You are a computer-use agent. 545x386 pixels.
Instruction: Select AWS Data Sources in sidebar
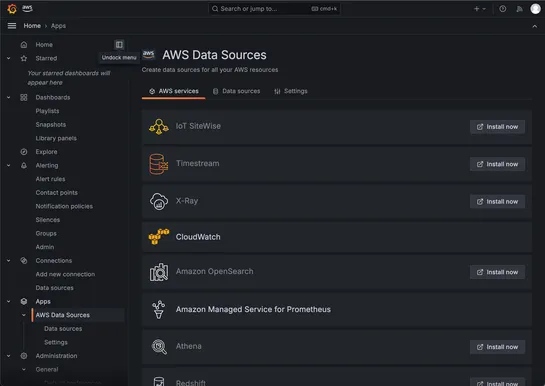pos(78,315)
